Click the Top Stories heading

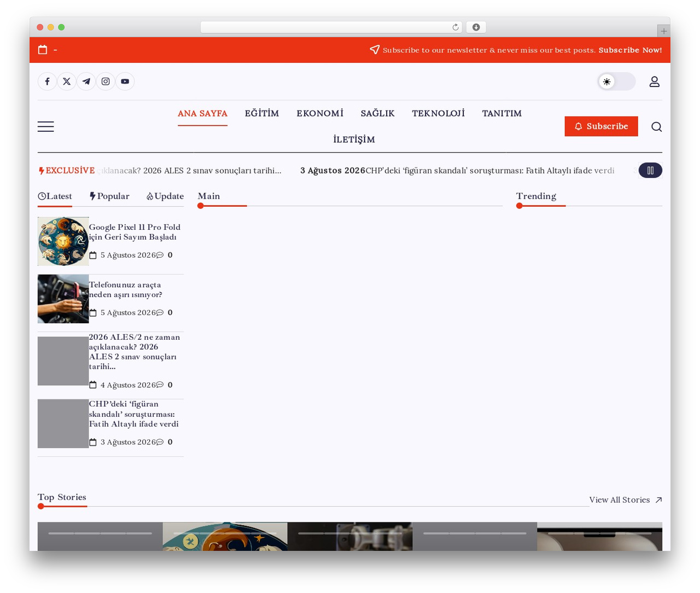click(62, 497)
